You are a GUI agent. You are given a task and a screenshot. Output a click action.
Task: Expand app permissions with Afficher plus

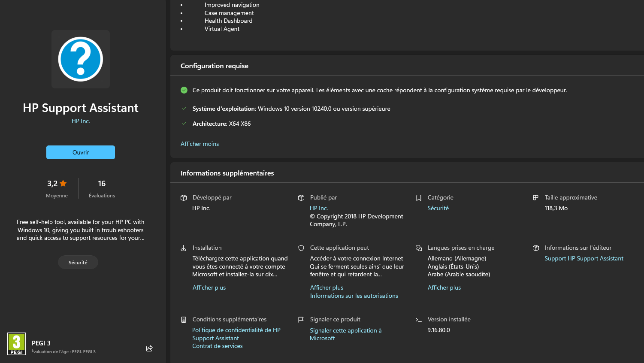(x=327, y=287)
